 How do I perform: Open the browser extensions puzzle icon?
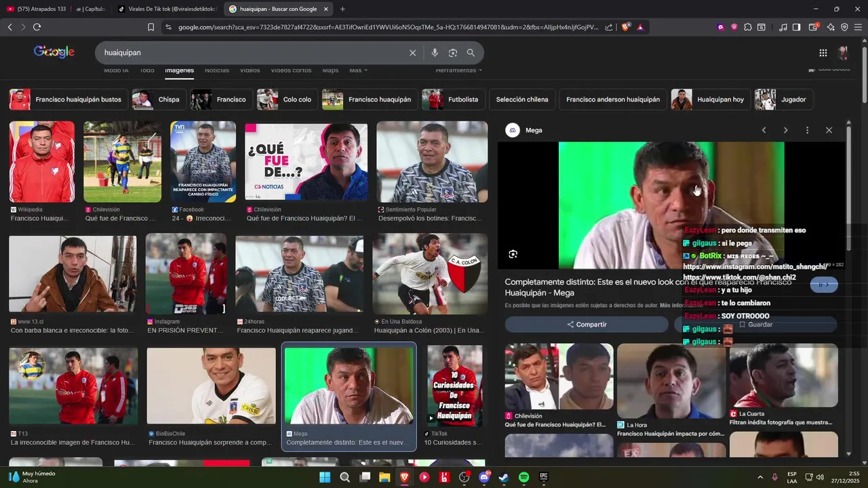click(748, 27)
